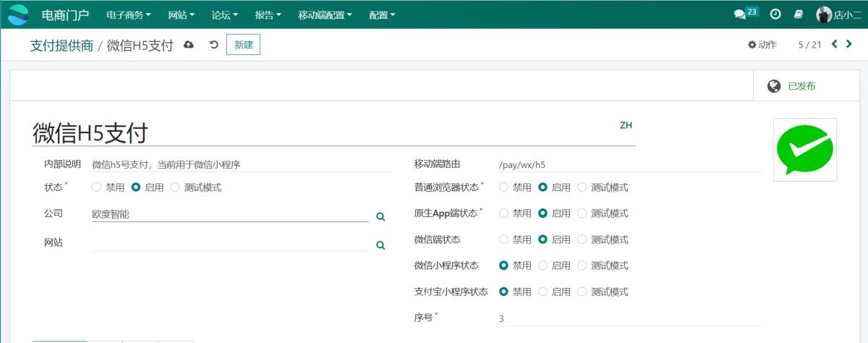Search company with magnifier icon

pyautogui.click(x=380, y=216)
